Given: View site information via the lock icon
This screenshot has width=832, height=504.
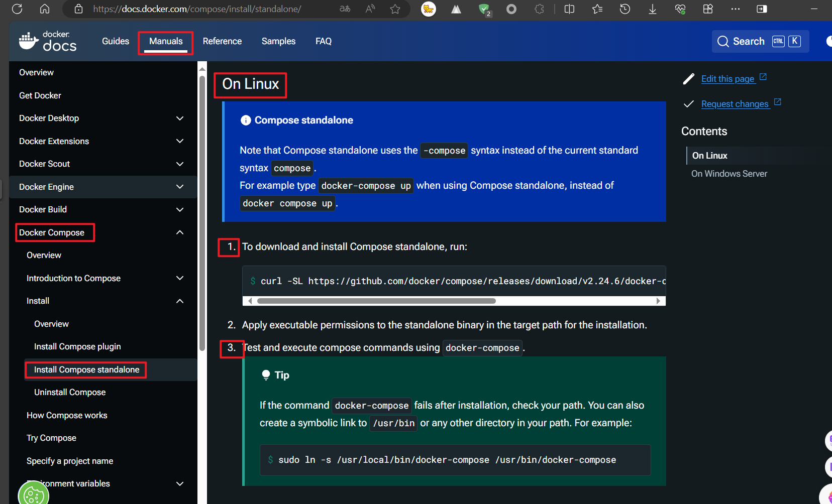Looking at the screenshot, I should pyautogui.click(x=78, y=9).
